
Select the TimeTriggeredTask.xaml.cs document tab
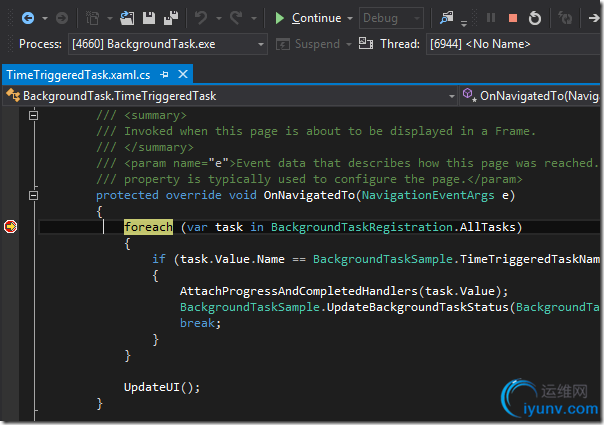tap(78, 75)
